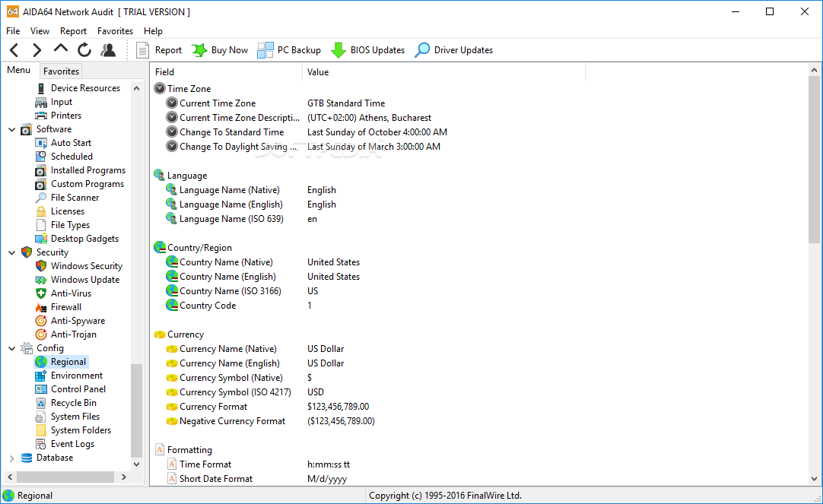Open Anti-Virus in tree
Viewport: 823px width, 504px height.
(63, 293)
